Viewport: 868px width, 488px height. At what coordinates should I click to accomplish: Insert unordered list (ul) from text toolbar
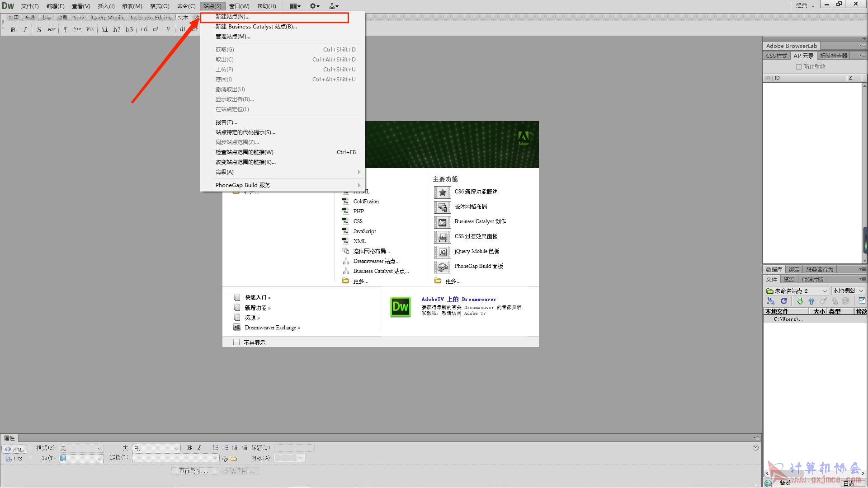coord(144,29)
